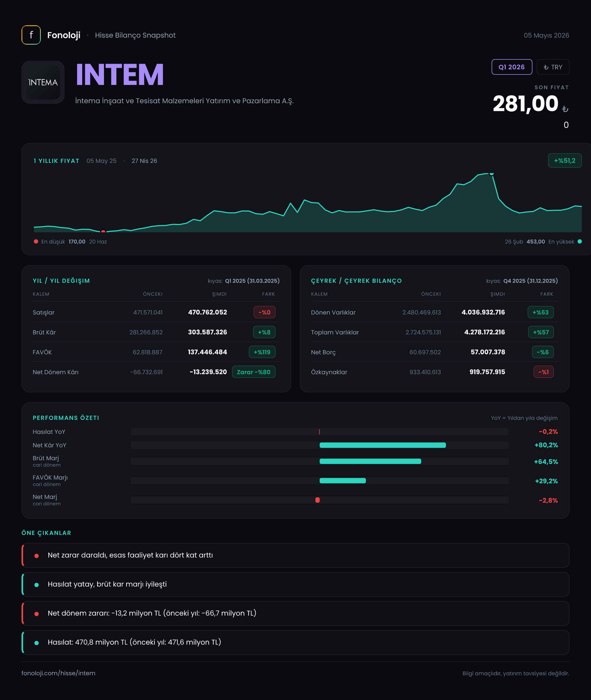Click the teal bullet of 'Hasılat yatay' highlight
Viewport: 591px width, 700px height.
pos(37,585)
